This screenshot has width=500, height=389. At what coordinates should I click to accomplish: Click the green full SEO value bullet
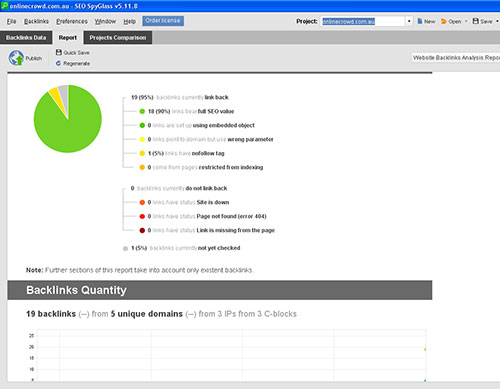142,111
